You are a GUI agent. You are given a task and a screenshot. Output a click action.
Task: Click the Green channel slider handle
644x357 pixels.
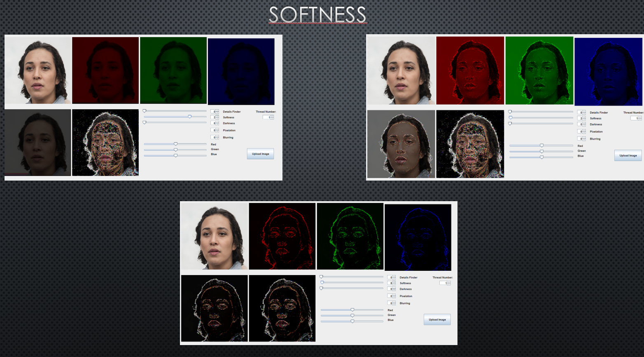(x=352, y=315)
